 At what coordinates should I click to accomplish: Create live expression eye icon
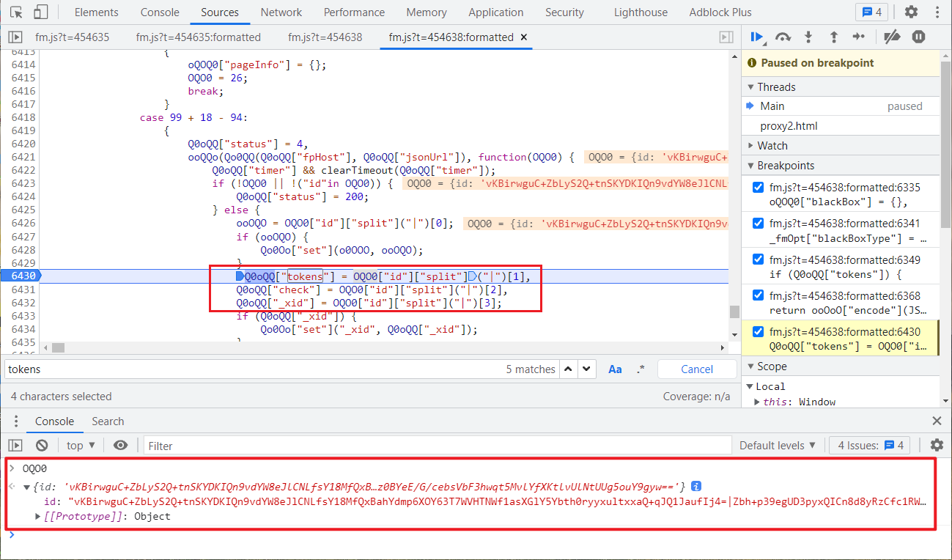click(x=121, y=445)
